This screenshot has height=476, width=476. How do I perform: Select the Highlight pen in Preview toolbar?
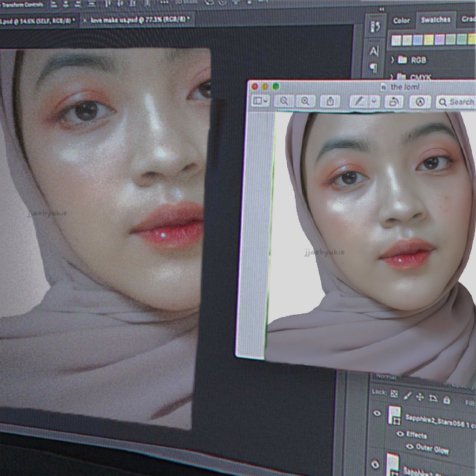point(359,101)
